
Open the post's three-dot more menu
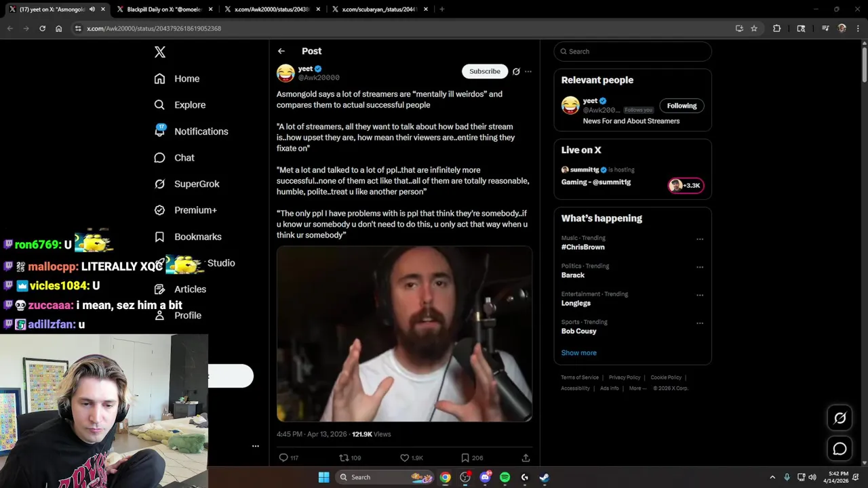coord(528,71)
